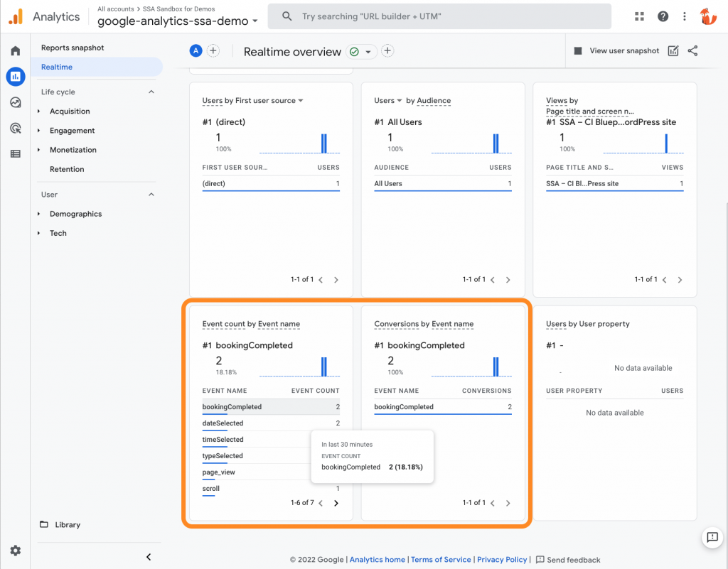Open Library in sidebar

coord(68,525)
